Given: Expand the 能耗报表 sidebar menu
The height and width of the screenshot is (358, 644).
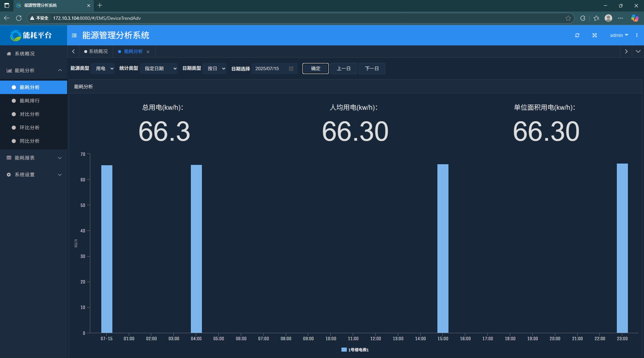Looking at the screenshot, I should 34,158.
